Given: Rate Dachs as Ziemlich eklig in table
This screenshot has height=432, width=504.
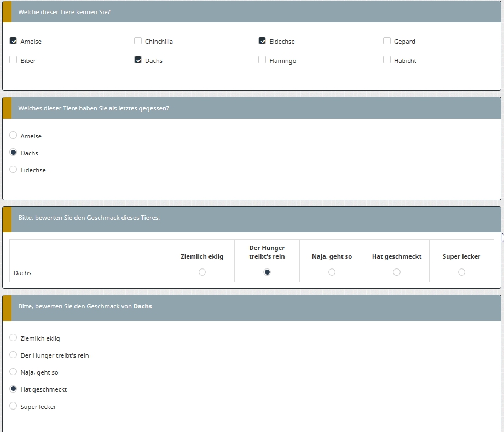Looking at the screenshot, I should [x=202, y=272].
